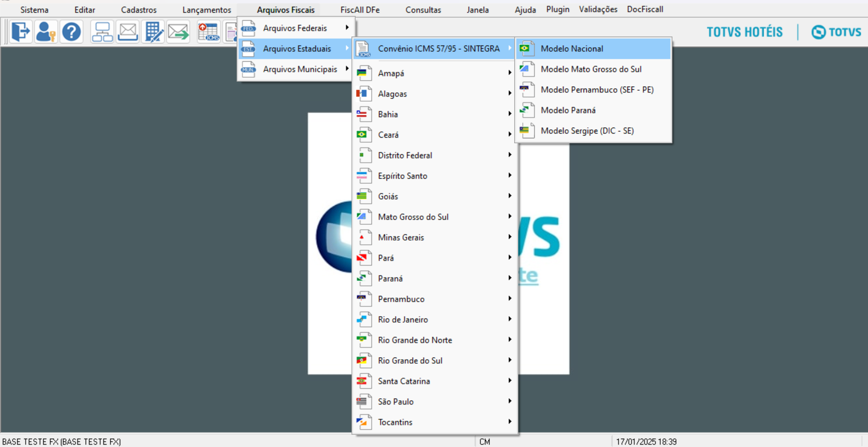The height and width of the screenshot is (447, 868).
Task: Click the Tocantins flag icon
Action: (x=364, y=422)
